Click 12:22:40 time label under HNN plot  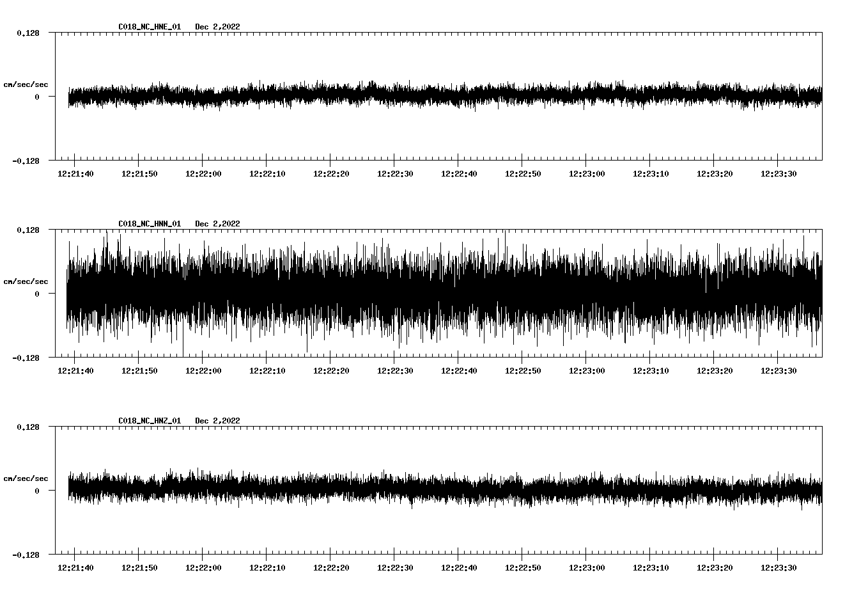pyautogui.click(x=459, y=370)
